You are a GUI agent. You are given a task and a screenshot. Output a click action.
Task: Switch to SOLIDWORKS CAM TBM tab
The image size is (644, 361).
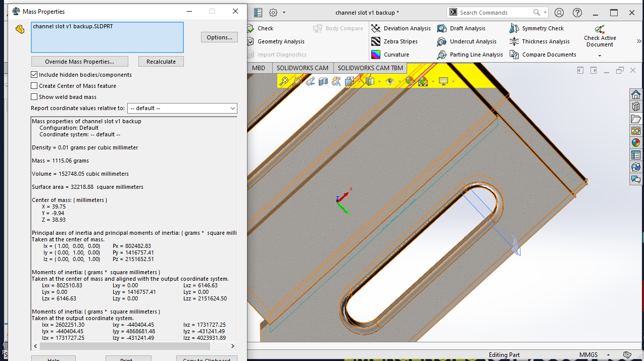click(x=370, y=68)
